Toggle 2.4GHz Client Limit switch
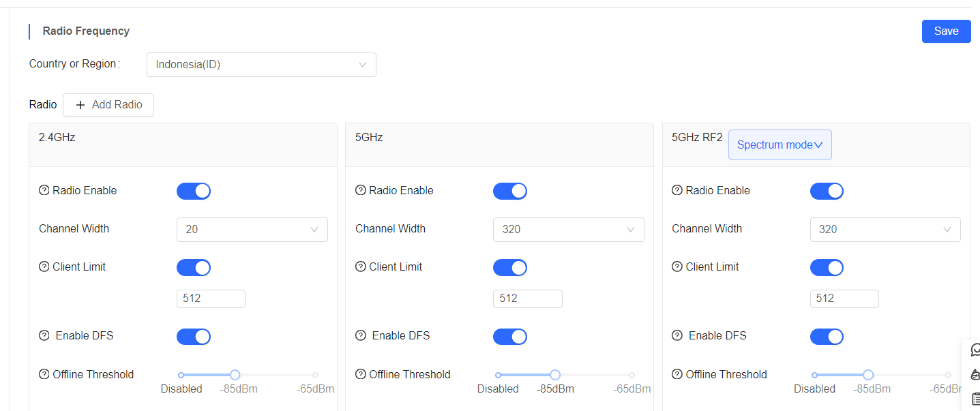 click(x=194, y=267)
